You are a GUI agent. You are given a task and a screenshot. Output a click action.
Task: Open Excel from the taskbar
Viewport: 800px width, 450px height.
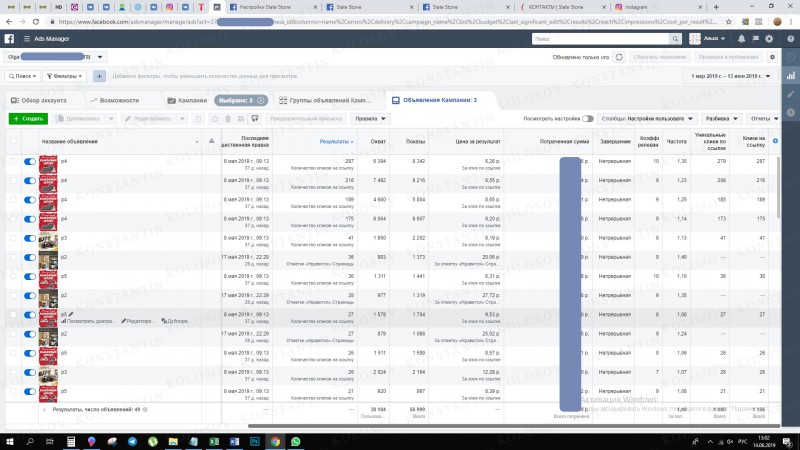[214, 441]
